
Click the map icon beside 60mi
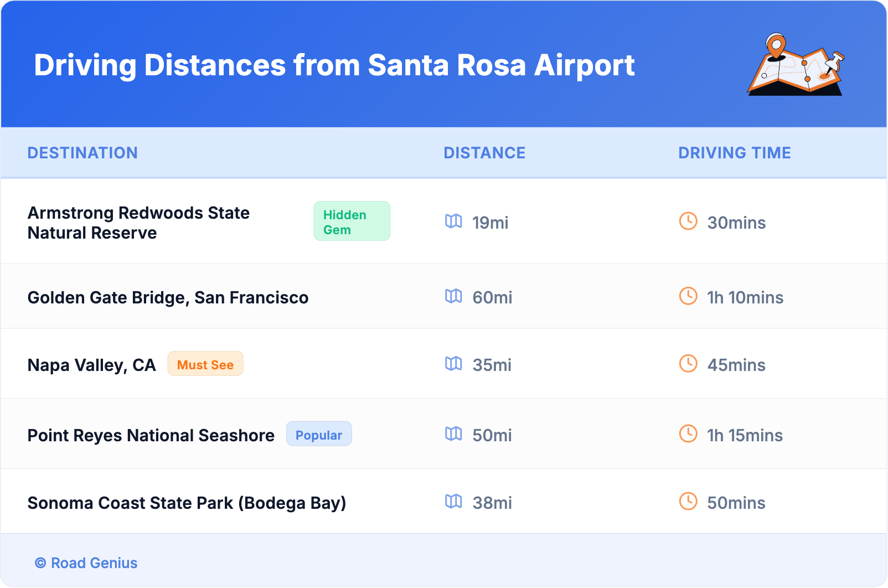tap(453, 296)
